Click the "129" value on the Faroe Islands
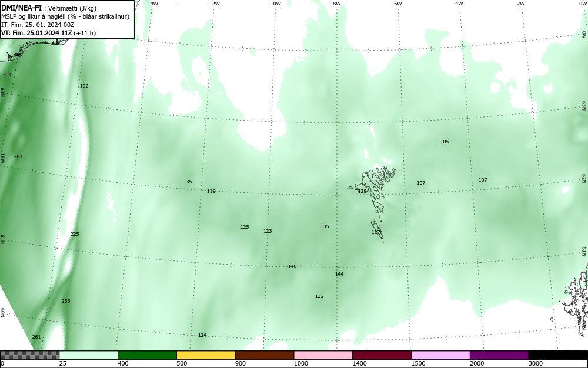The width and height of the screenshot is (588, 368). tap(362, 191)
